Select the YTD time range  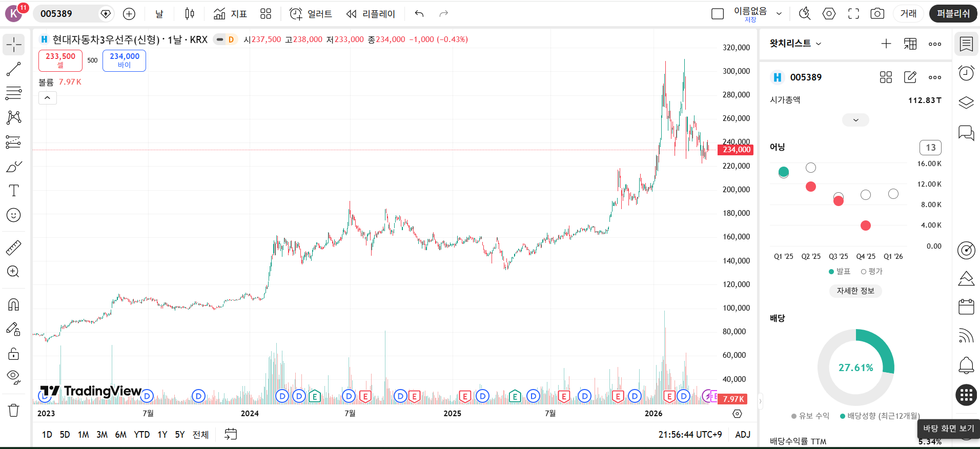pyautogui.click(x=142, y=435)
